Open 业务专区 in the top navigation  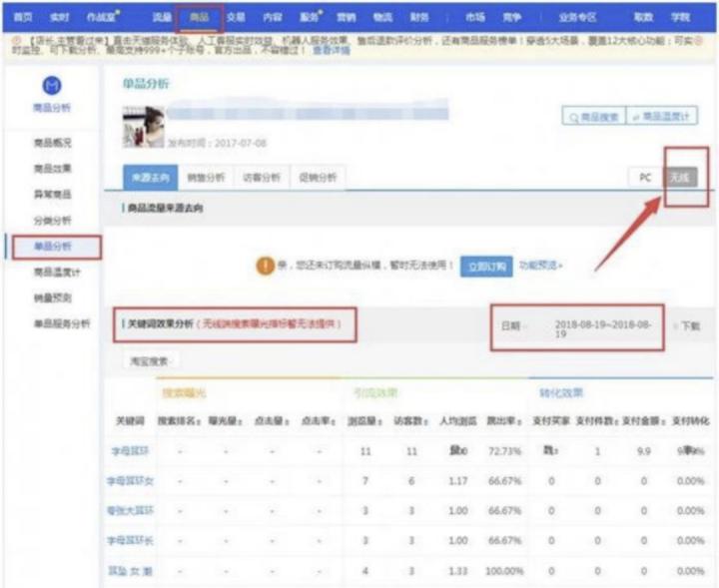coord(577,17)
